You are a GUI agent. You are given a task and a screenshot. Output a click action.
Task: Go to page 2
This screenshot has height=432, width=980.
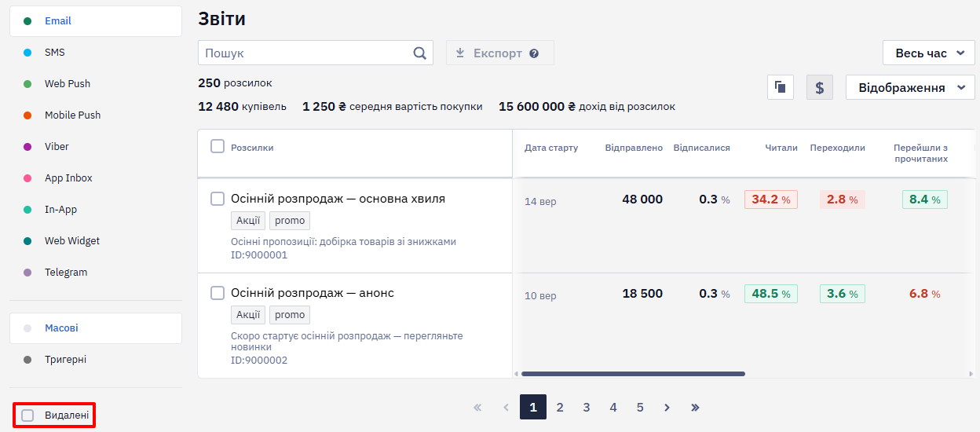560,407
